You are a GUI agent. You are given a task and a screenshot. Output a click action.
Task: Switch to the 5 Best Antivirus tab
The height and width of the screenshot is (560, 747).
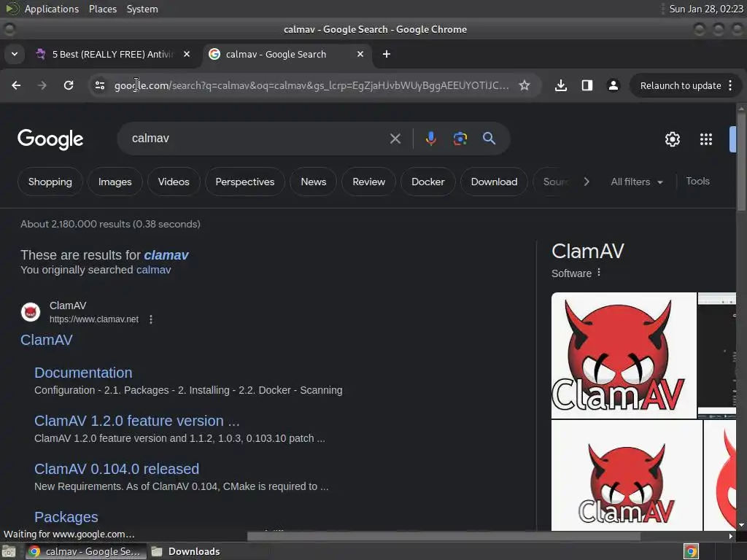[x=115, y=54]
